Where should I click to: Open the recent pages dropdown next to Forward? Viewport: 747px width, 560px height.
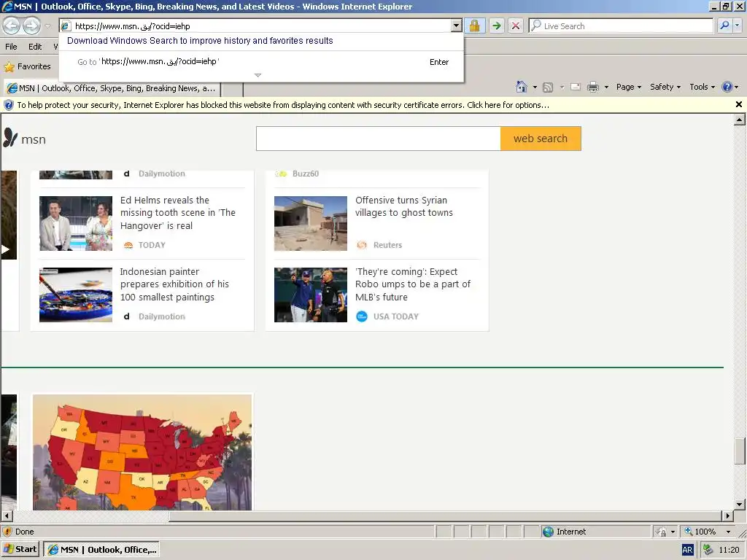point(47,26)
